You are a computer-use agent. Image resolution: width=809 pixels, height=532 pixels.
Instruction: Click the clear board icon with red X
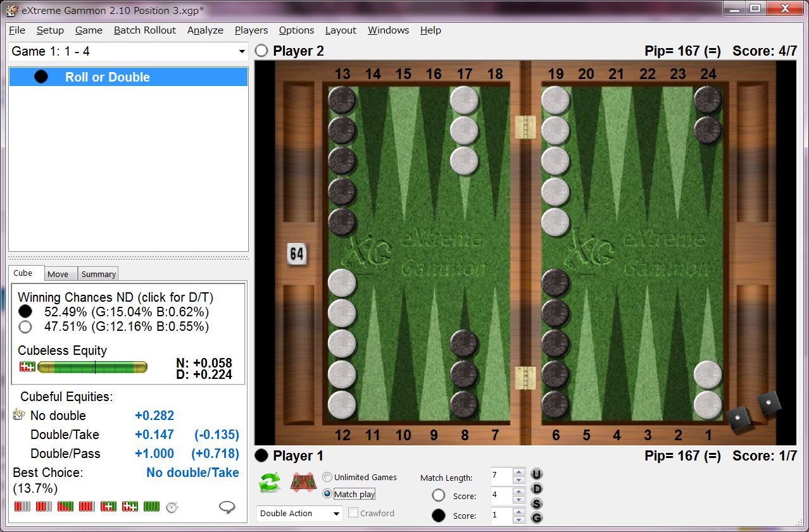click(303, 483)
